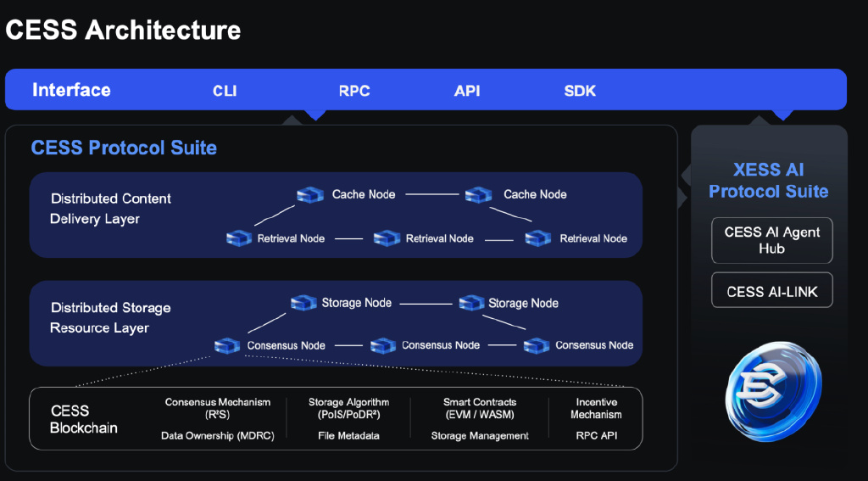Click the Smart Contracts (EVM / WASM) label
This screenshot has height=481, width=868.
click(x=480, y=408)
